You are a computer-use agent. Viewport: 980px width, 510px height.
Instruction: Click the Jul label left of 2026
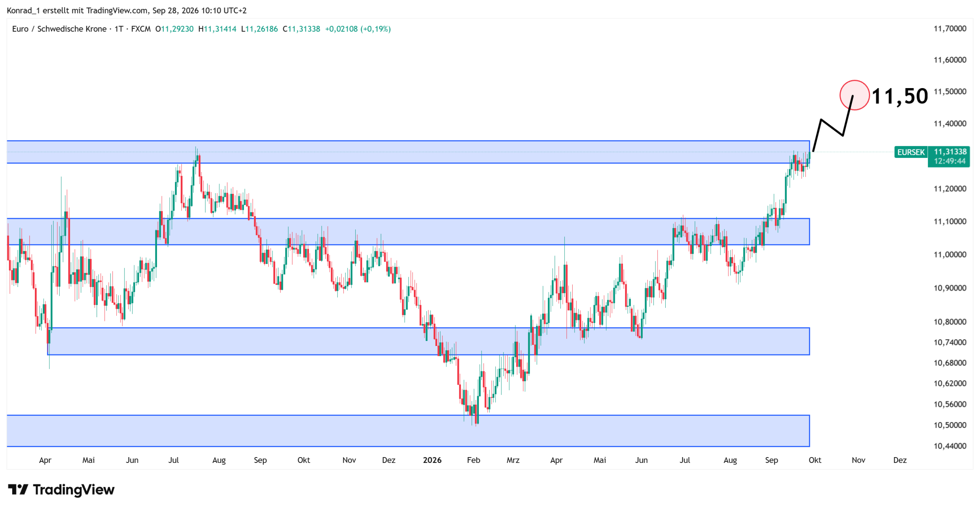click(x=173, y=460)
